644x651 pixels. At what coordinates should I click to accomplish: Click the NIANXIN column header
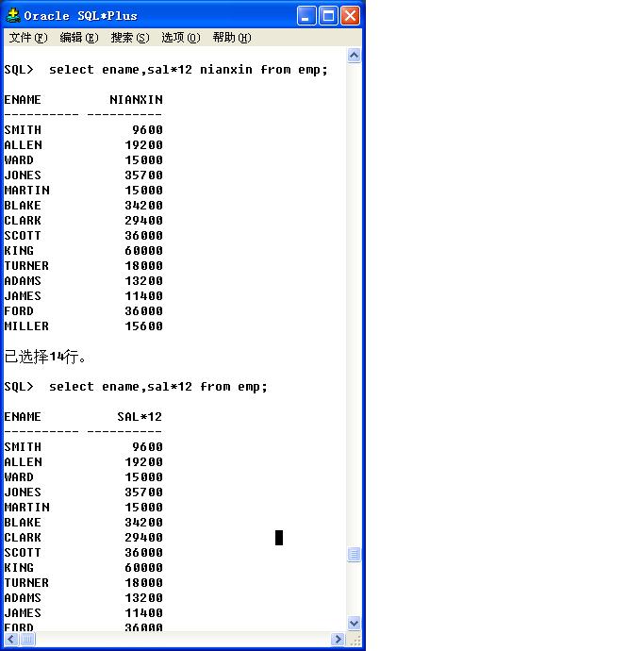(136, 100)
